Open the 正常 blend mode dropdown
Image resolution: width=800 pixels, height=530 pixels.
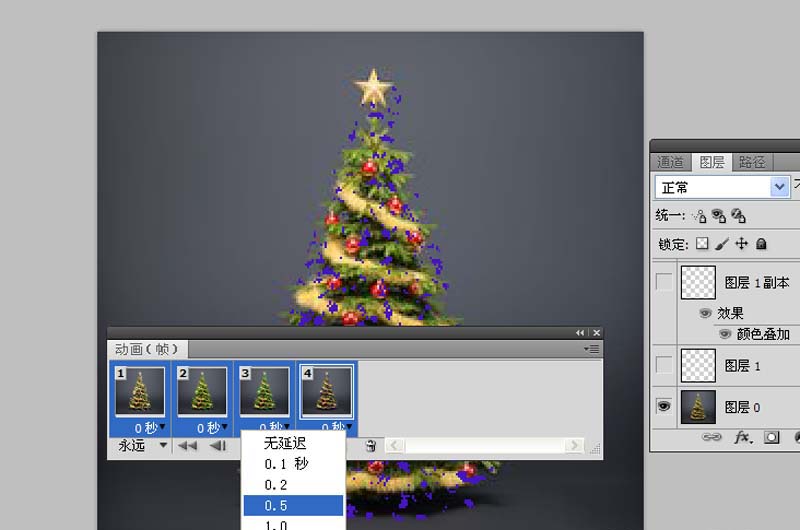pos(722,187)
